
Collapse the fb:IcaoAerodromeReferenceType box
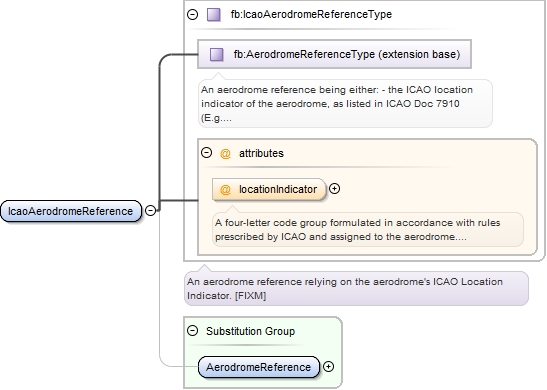(x=193, y=14)
